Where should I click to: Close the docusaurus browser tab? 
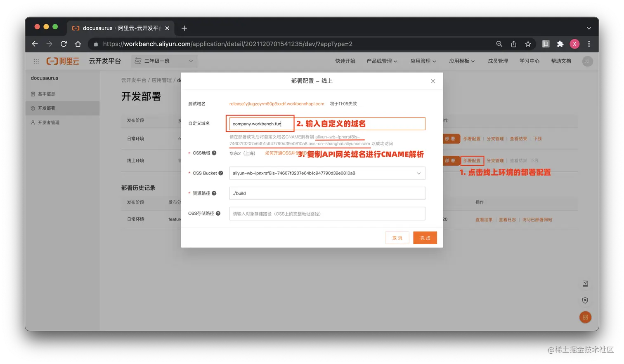(167, 28)
